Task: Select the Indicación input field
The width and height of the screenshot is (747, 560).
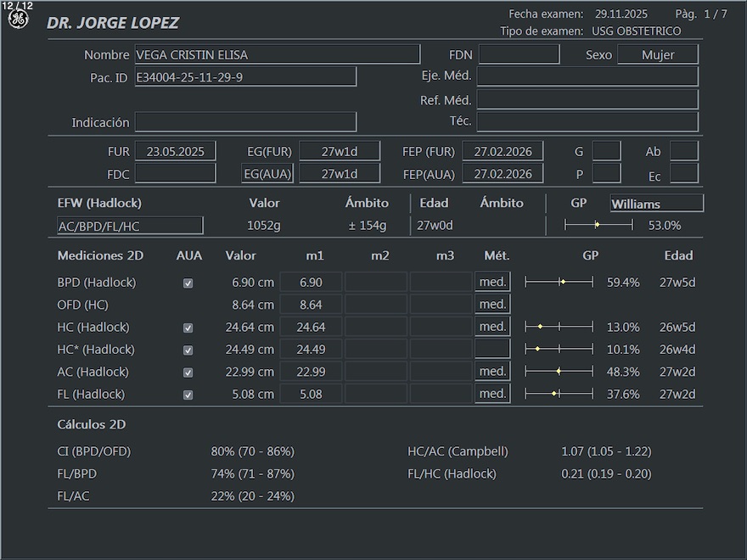Action: (x=245, y=122)
